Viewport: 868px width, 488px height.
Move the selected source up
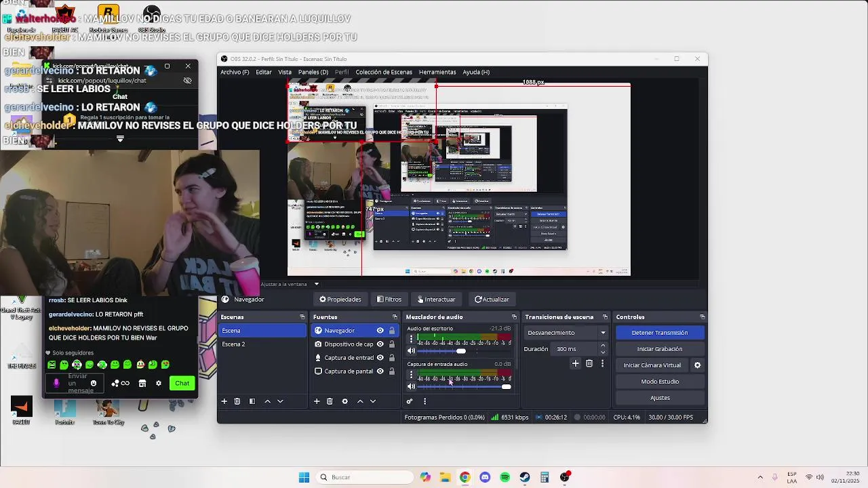pos(360,401)
